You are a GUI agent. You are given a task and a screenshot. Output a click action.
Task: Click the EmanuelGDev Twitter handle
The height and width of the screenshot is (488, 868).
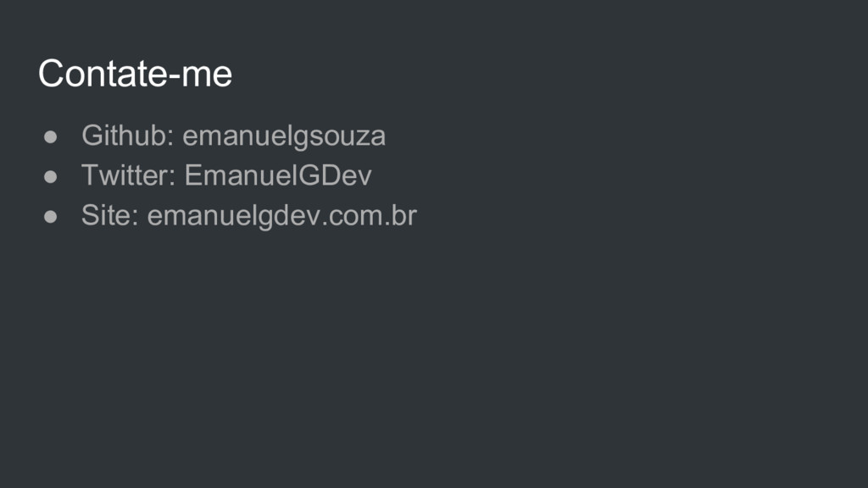(x=278, y=175)
